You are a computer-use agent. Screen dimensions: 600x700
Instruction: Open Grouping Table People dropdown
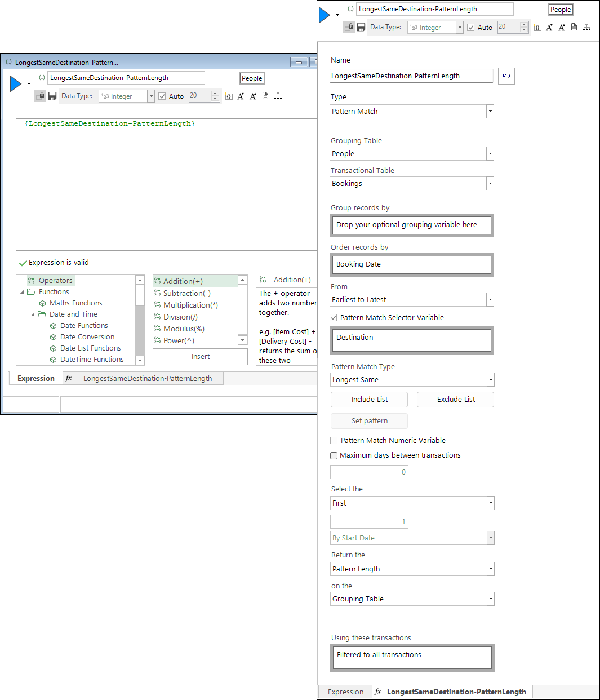pos(490,154)
